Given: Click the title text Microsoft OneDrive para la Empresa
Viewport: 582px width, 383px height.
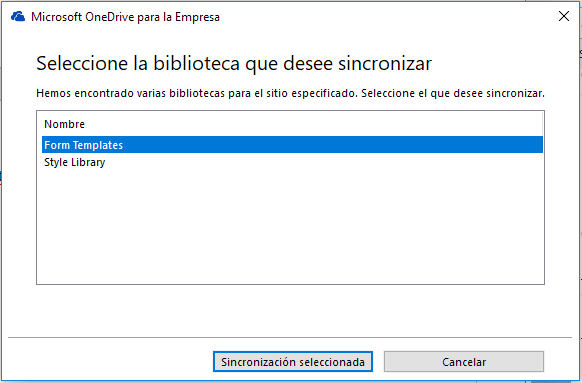Looking at the screenshot, I should click(x=125, y=17).
